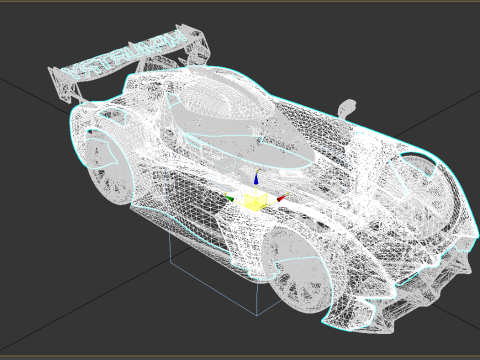Click the green Y-axis gizmo arrow
The width and height of the screenshot is (480, 360).
pos(229,198)
